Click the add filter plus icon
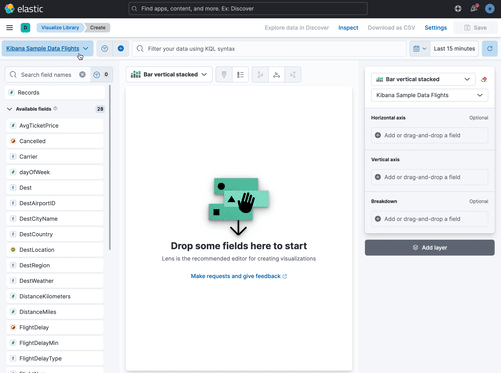This screenshot has height=373, width=501. (x=121, y=49)
